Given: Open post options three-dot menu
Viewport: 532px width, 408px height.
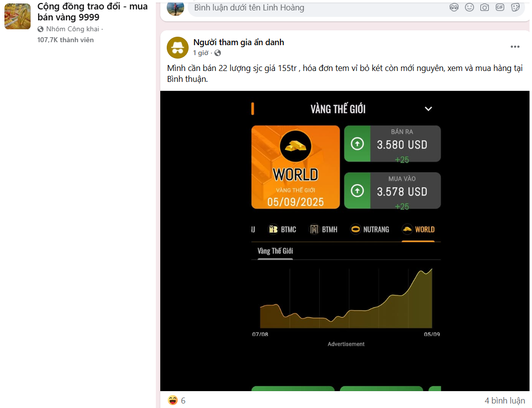Looking at the screenshot, I should tap(515, 47).
